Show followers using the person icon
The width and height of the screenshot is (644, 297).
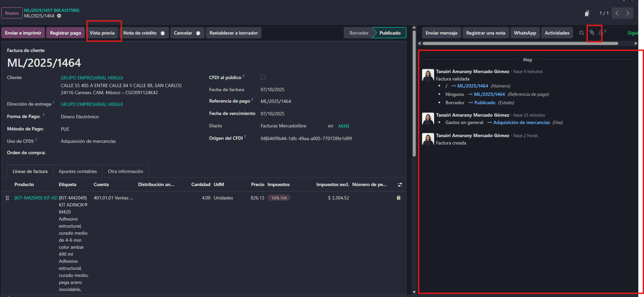click(601, 33)
